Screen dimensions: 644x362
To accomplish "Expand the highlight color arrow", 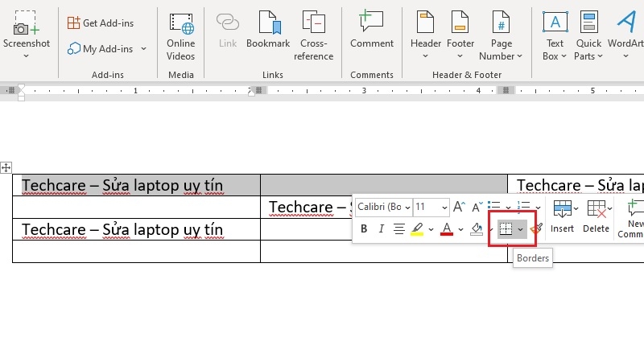I will pyautogui.click(x=431, y=229).
